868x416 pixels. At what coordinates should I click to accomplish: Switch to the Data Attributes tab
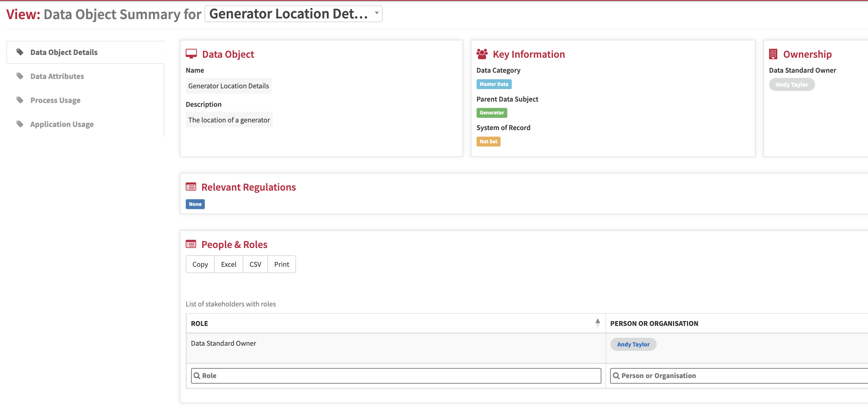click(x=57, y=76)
